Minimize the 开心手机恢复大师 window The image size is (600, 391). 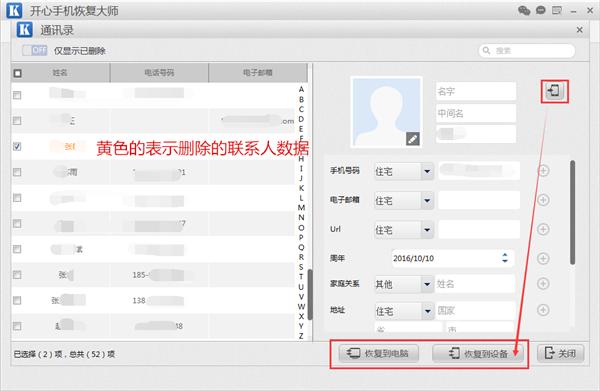[573, 11]
